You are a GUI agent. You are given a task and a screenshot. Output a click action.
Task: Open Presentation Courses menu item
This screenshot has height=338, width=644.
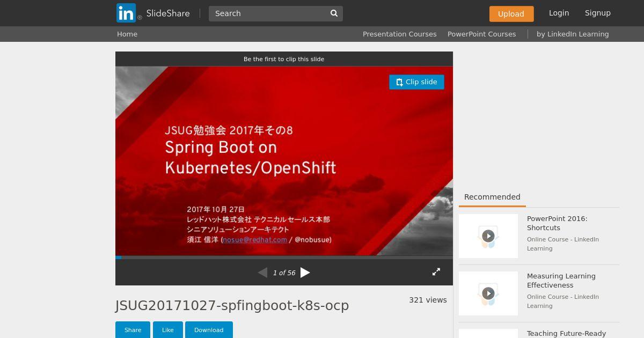(x=400, y=34)
